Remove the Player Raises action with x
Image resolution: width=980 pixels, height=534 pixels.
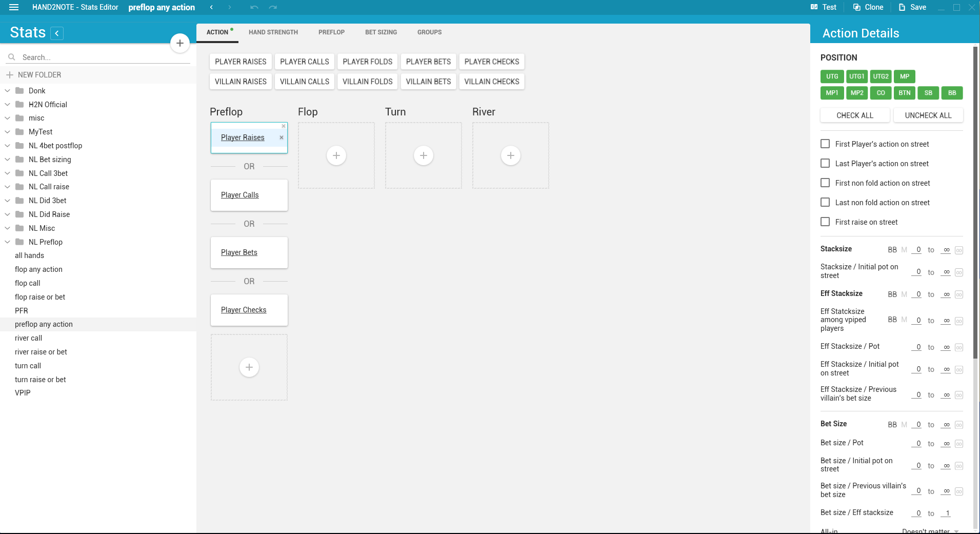tap(282, 137)
